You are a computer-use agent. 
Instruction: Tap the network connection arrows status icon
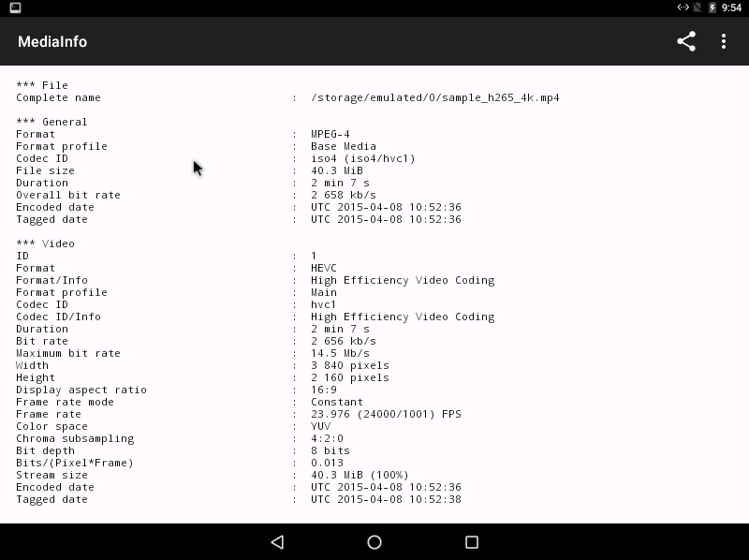[x=683, y=7]
